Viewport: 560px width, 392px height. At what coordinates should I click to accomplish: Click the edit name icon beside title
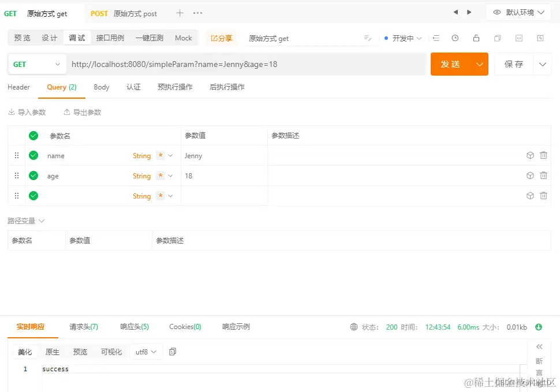pos(368,38)
